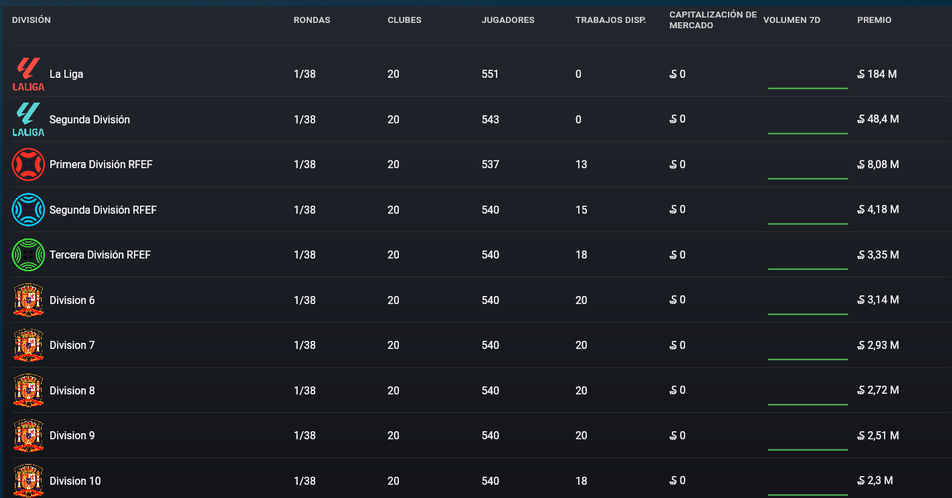The width and height of the screenshot is (952, 498).
Task: Sort by the Premio column header
Action: (x=874, y=20)
